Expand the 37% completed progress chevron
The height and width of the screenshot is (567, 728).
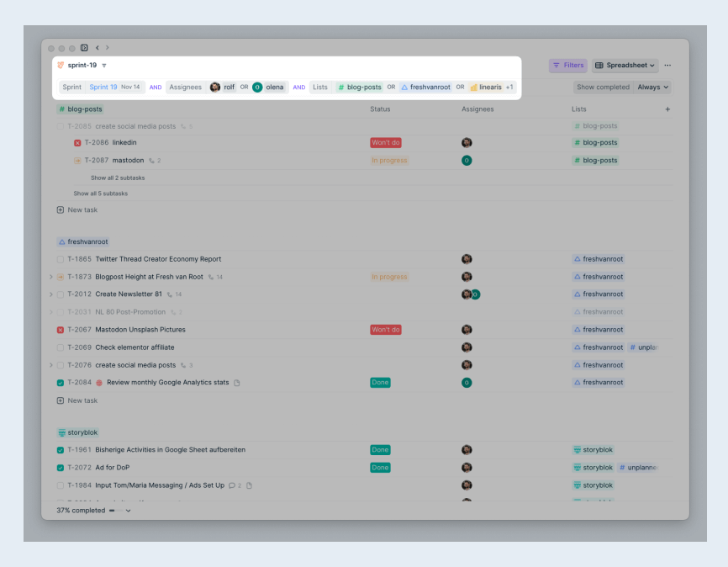pos(128,511)
